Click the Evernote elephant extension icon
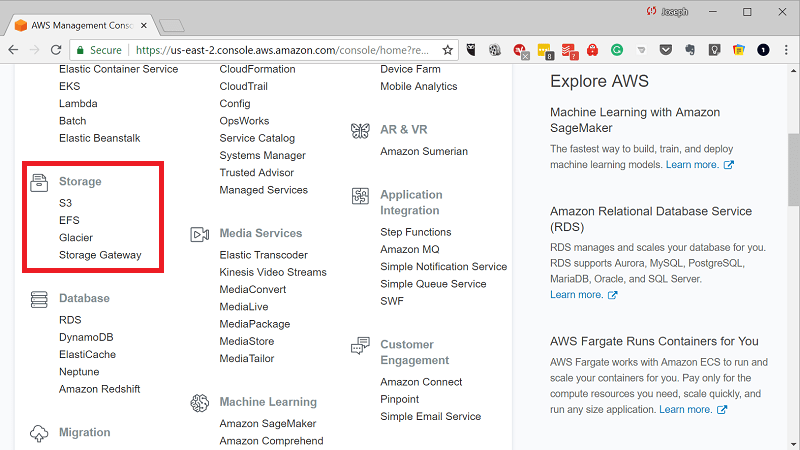 [690, 50]
